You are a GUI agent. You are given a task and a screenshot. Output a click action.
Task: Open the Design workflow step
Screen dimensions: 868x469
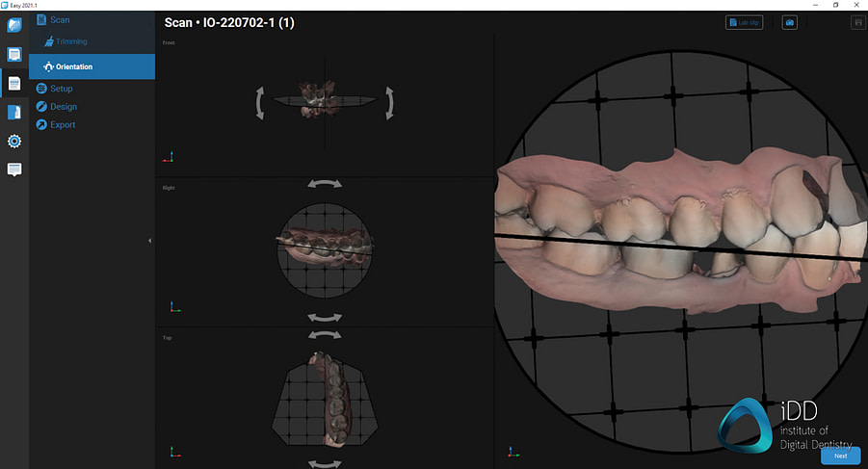pyautogui.click(x=63, y=107)
